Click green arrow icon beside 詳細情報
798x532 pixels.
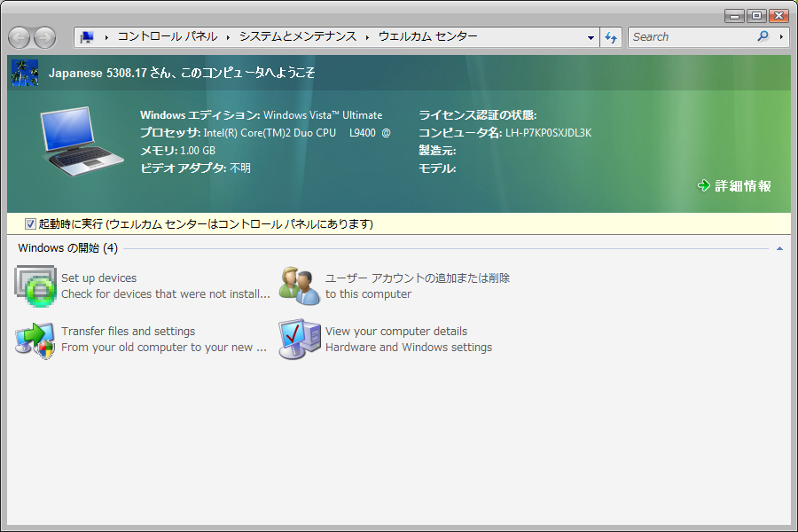pos(703,186)
